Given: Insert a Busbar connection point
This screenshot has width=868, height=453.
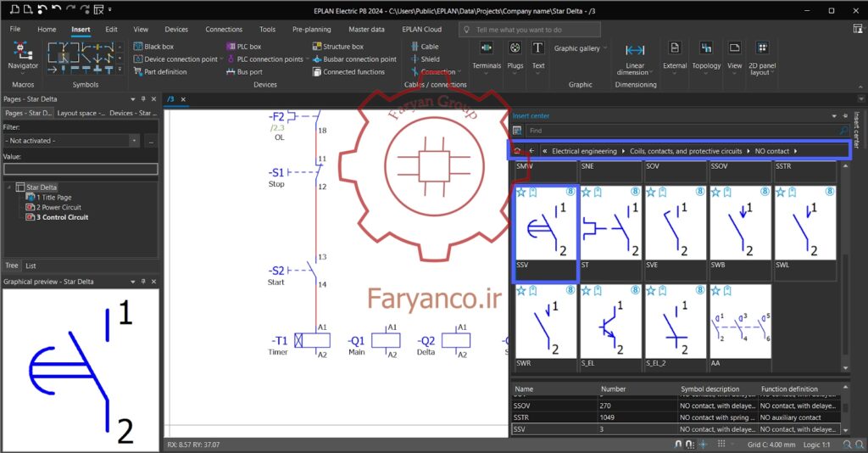Looking at the screenshot, I should 354,59.
